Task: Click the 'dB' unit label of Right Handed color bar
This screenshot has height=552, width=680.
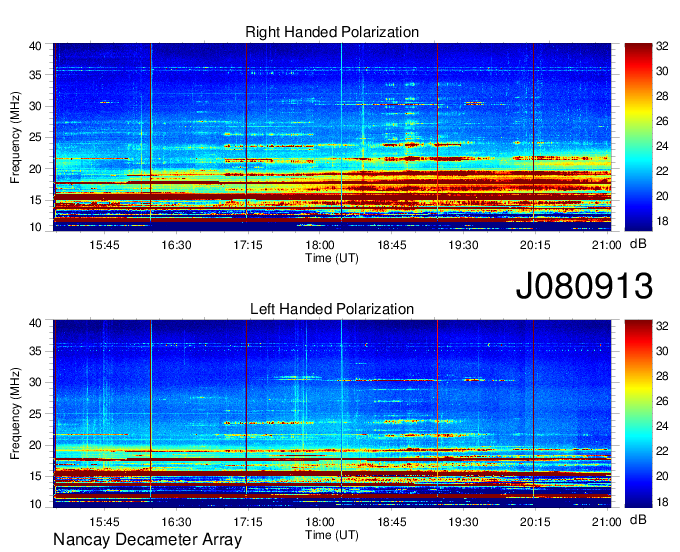Action: 638,244
